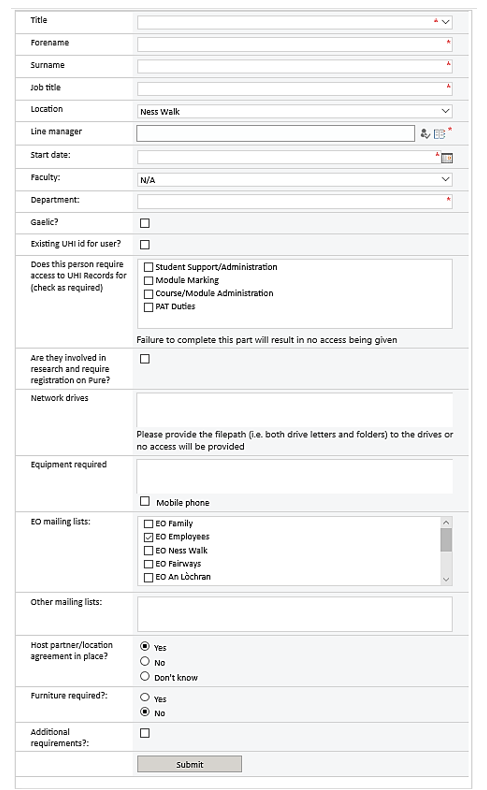Open the address book browse icon
487x790 pixels.
point(440,134)
